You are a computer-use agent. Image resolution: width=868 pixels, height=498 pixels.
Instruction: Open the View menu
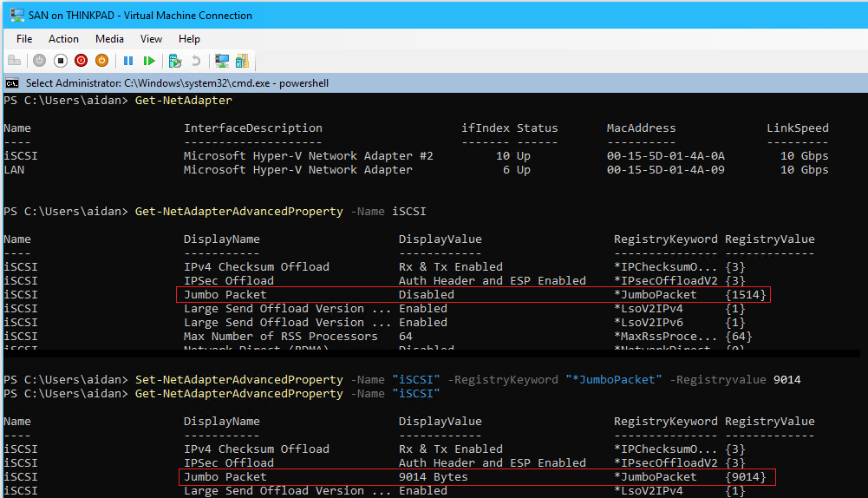tap(151, 39)
